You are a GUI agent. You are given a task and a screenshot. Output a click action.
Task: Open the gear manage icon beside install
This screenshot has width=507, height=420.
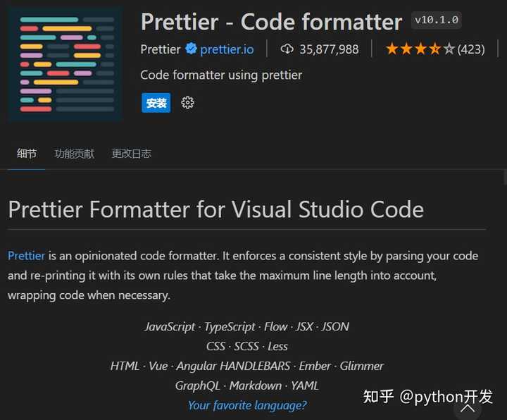coord(187,103)
